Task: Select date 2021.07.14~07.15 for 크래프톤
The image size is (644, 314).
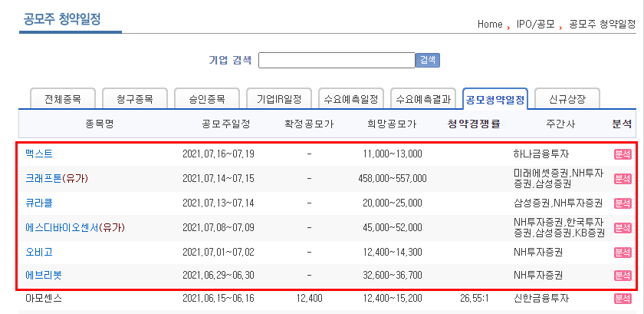Action: click(218, 179)
